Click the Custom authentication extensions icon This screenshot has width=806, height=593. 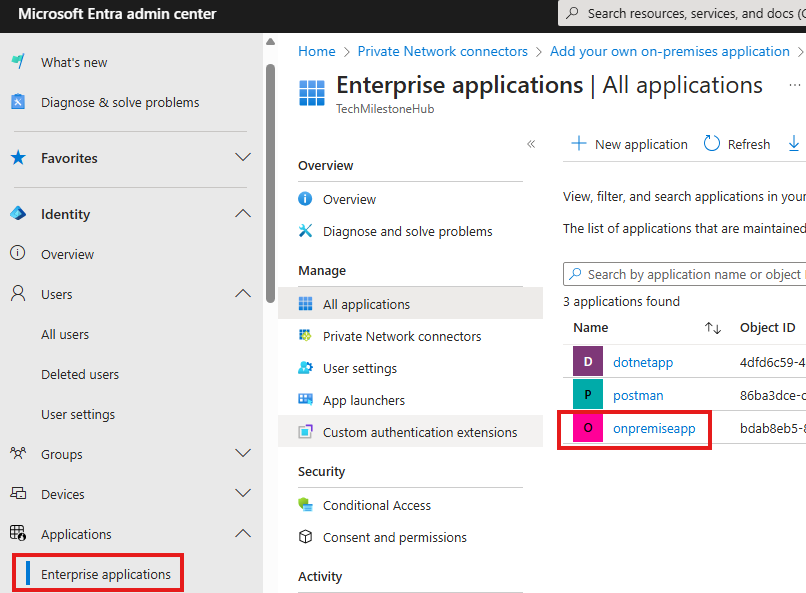click(x=305, y=432)
